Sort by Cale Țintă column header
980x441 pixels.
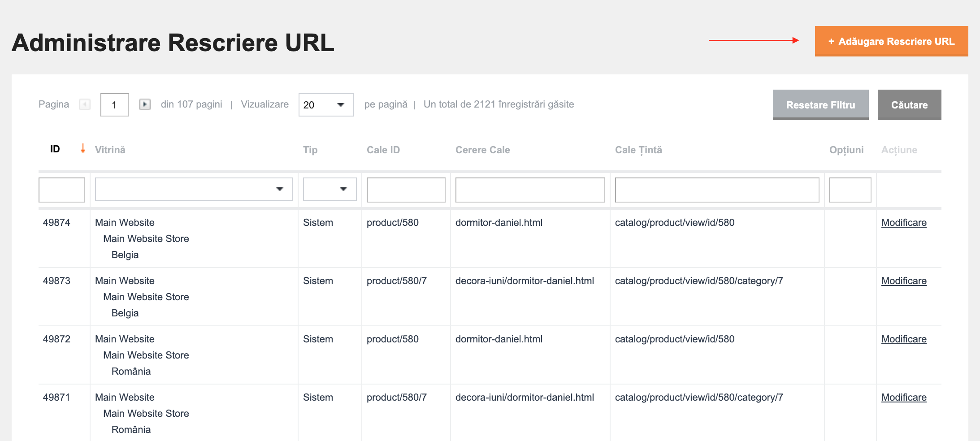tap(638, 150)
